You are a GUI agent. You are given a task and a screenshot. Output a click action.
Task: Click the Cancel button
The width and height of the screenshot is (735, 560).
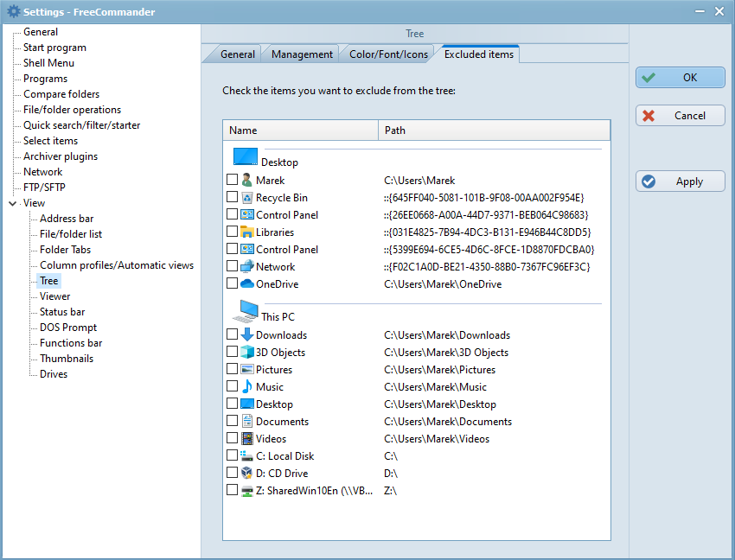(681, 115)
